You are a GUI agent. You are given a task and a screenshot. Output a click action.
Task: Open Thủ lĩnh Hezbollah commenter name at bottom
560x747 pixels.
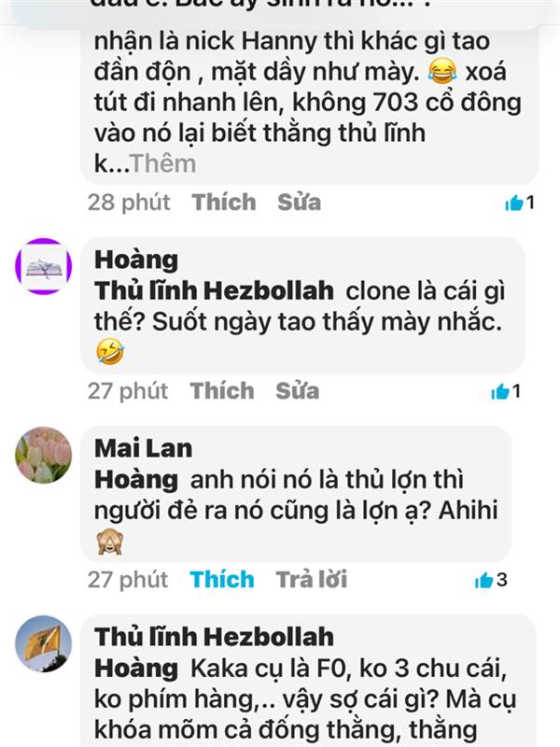pyautogui.click(x=214, y=637)
